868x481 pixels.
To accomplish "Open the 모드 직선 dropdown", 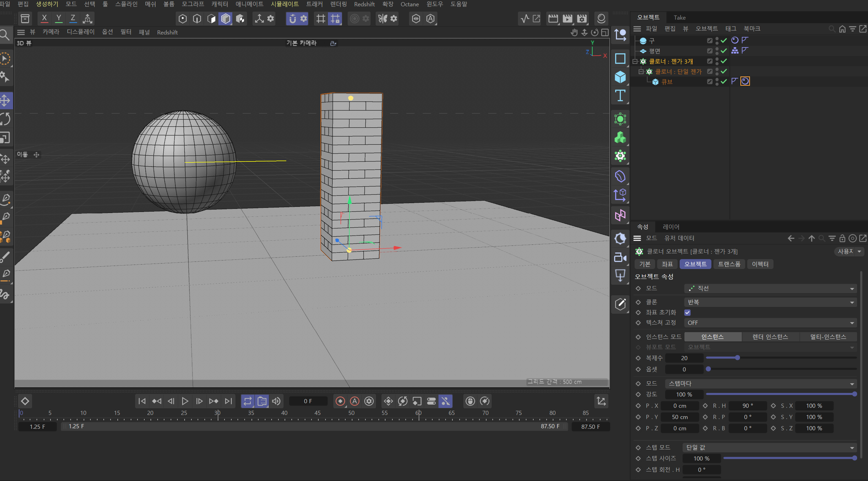I will point(770,288).
